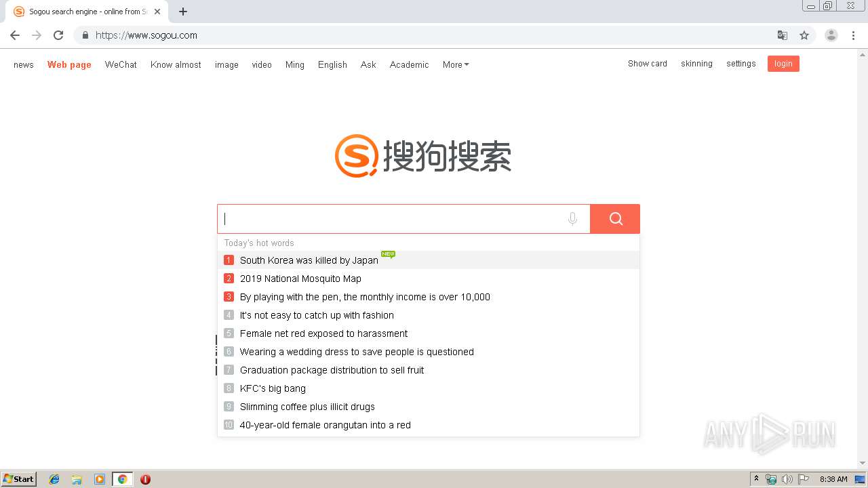Screen dimensions: 868x488
Task: Open action center flag icon
Action: (x=804, y=479)
